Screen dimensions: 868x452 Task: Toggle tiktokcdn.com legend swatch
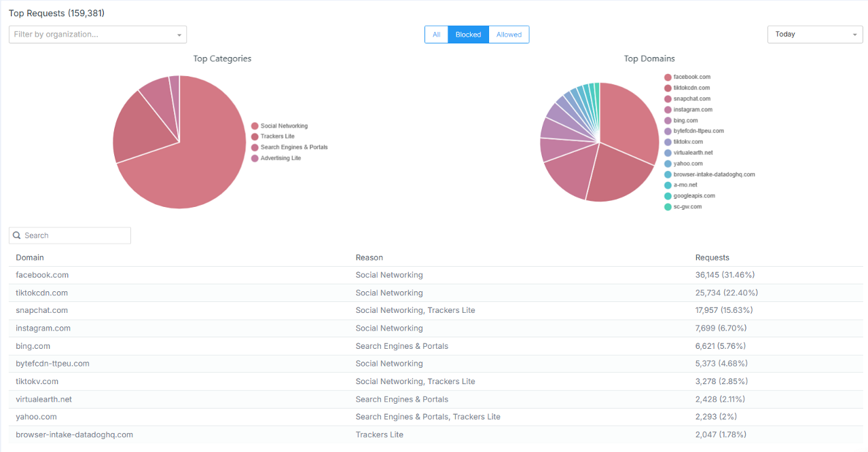point(668,88)
